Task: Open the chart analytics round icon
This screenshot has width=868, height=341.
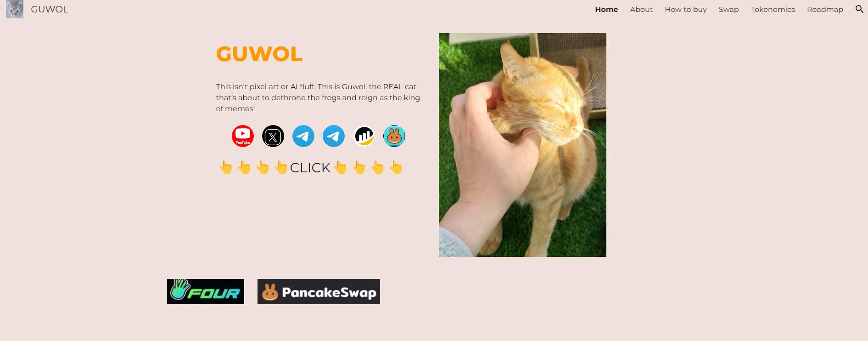Action: click(364, 136)
